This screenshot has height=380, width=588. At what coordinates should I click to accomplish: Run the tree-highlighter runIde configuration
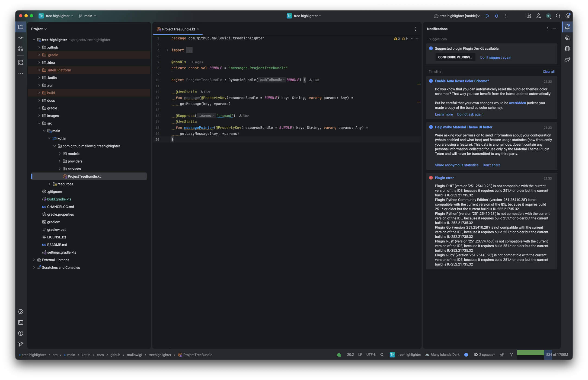pyautogui.click(x=487, y=16)
